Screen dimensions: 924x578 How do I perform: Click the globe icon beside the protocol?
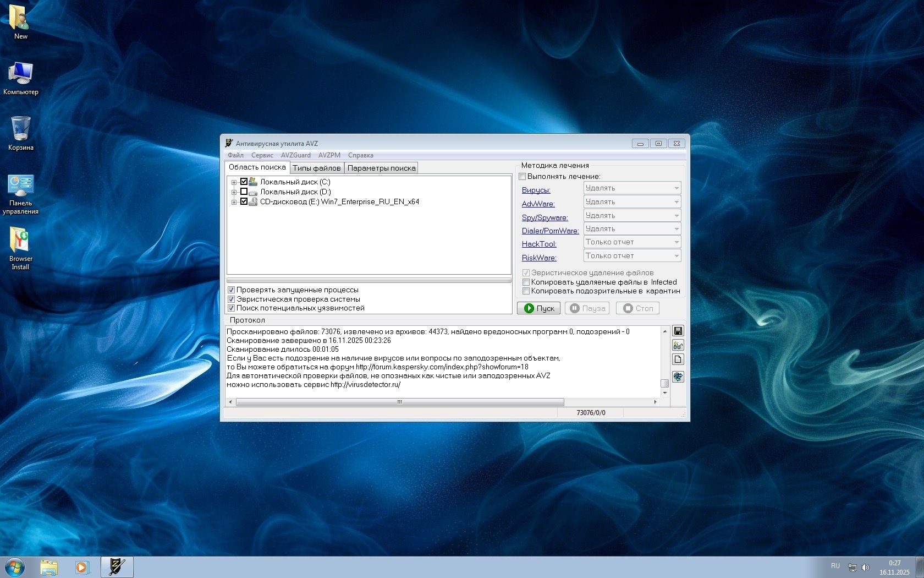click(x=678, y=377)
